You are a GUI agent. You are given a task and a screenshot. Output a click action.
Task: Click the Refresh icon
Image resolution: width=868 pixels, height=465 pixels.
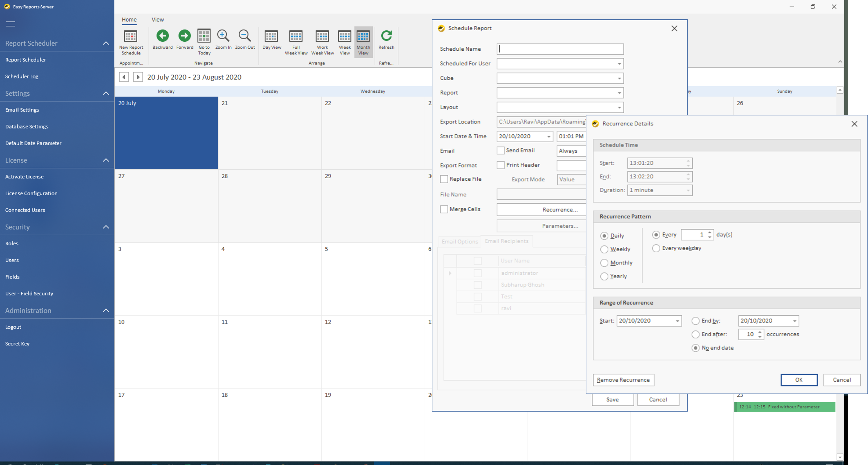[386, 36]
